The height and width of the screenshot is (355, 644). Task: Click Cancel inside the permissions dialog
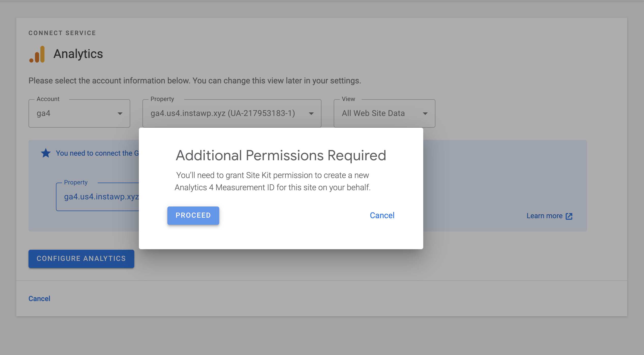click(x=382, y=215)
